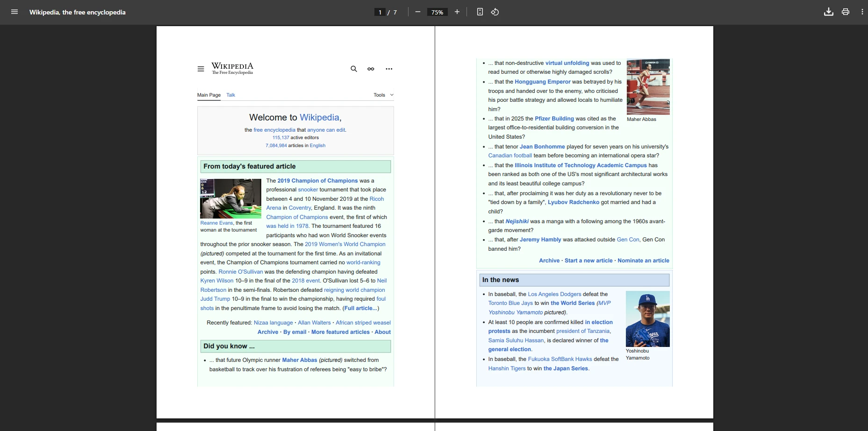Toggle the Wikipedia appearance glasses icon

pos(371,69)
